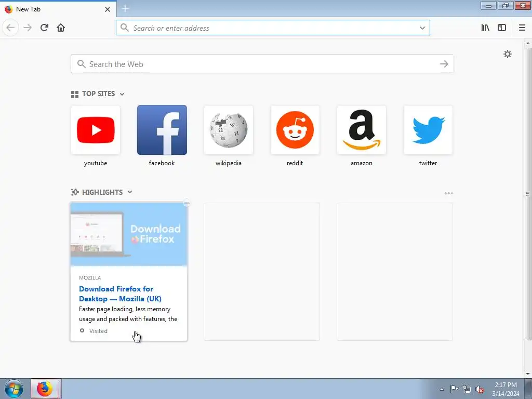Screen dimensions: 532x399
Task: Open Download Firefox card context menu
Action: (187, 203)
